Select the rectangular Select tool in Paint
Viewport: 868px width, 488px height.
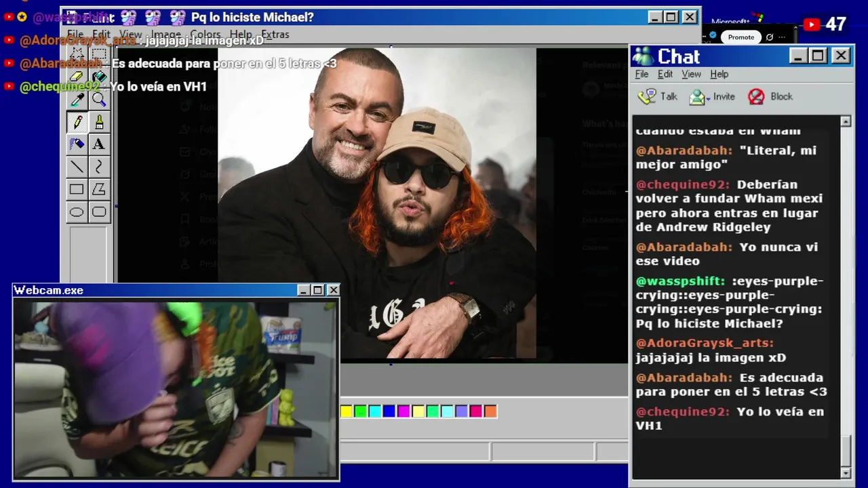coord(99,54)
